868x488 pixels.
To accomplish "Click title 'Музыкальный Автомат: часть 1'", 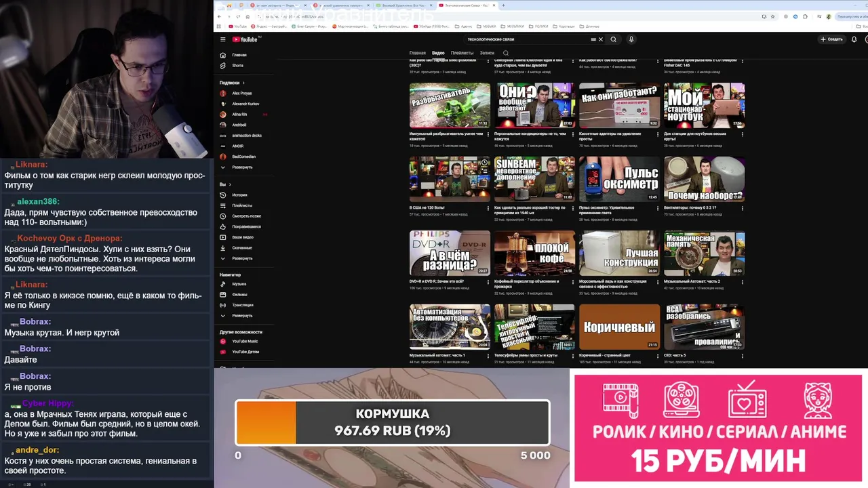I will click(437, 355).
